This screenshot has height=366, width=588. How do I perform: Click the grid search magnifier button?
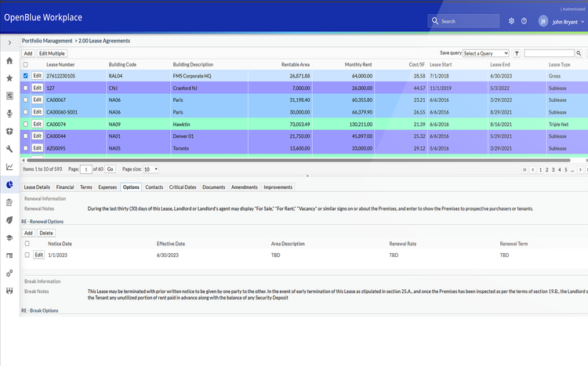(579, 53)
